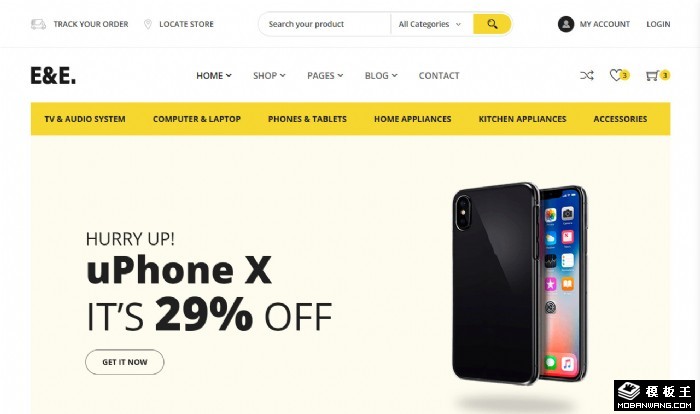Click the map pin store locator icon
Image resolution: width=700 pixels, height=414 pixels.
(x=148, y=24)
